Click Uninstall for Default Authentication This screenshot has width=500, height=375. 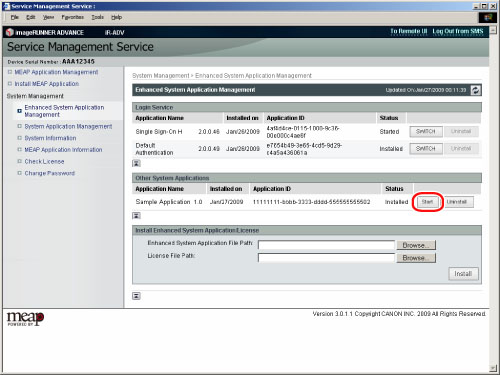(461, 149)
